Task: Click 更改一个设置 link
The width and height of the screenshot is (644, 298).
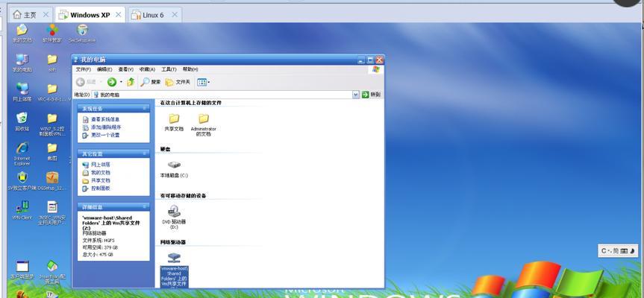Action: [x=105, y=135]
